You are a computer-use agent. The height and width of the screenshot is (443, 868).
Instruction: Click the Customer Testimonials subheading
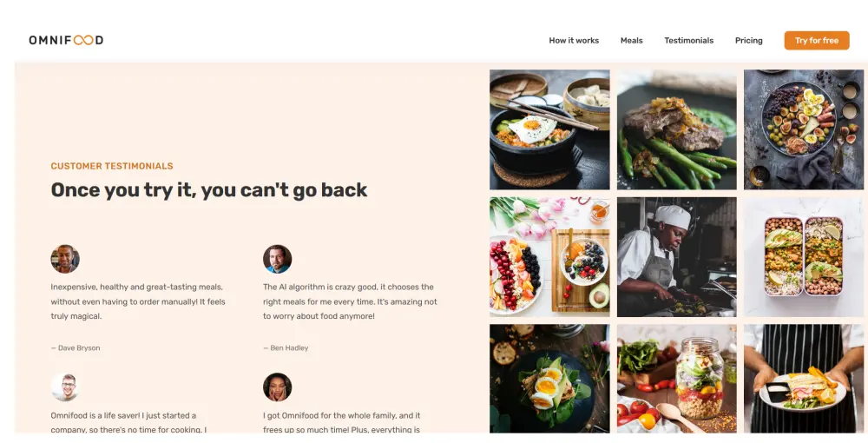tap(112, 166)
